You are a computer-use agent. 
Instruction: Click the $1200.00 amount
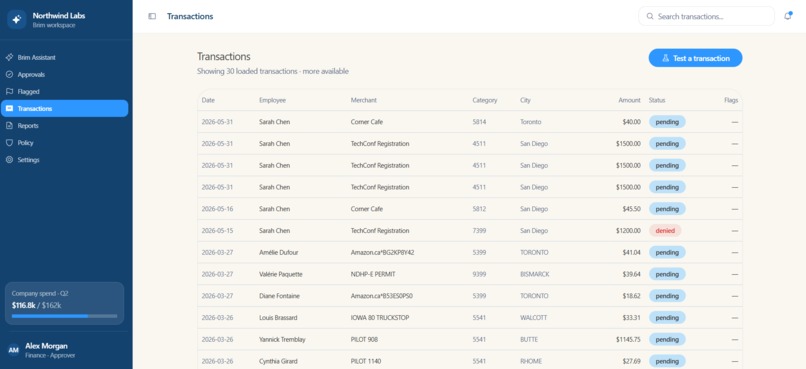click(x=628, y=231)
